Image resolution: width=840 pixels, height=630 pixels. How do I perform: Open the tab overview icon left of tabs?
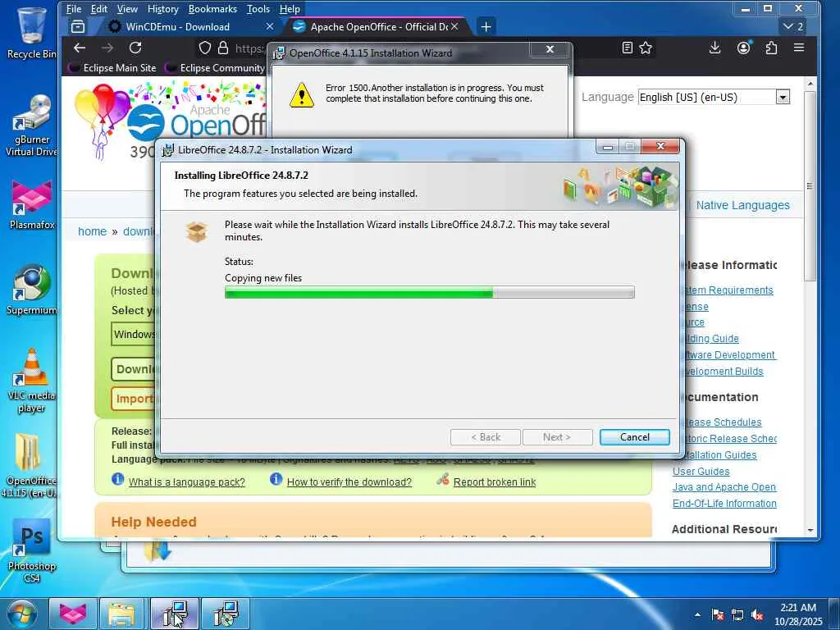tap(78, 26)
